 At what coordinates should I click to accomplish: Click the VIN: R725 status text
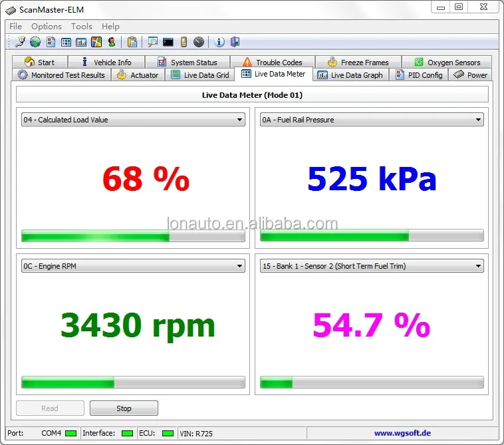click(196, 434)
